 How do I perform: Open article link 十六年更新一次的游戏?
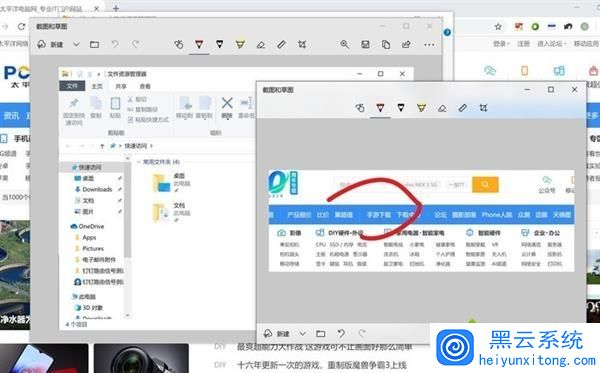(x=322, y=365)
